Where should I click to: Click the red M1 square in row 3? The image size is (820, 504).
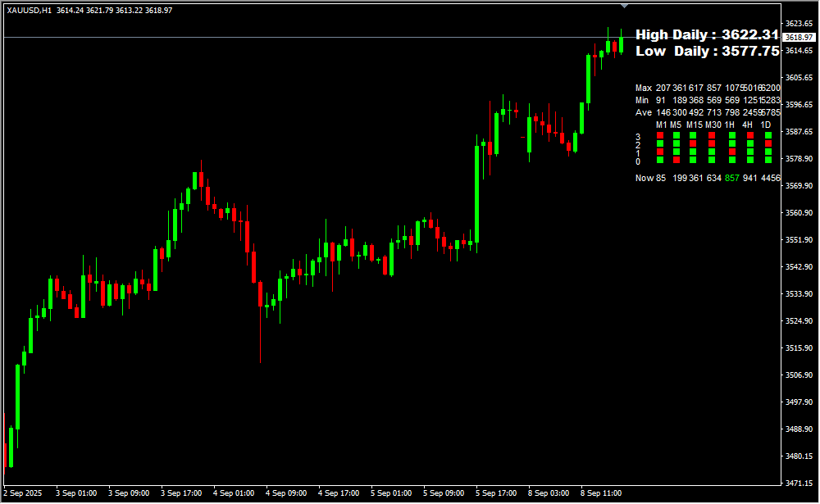[659, 136]
